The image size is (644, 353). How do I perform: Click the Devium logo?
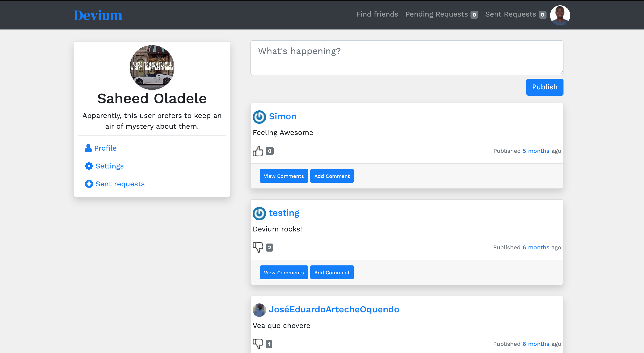pos(98,15)
